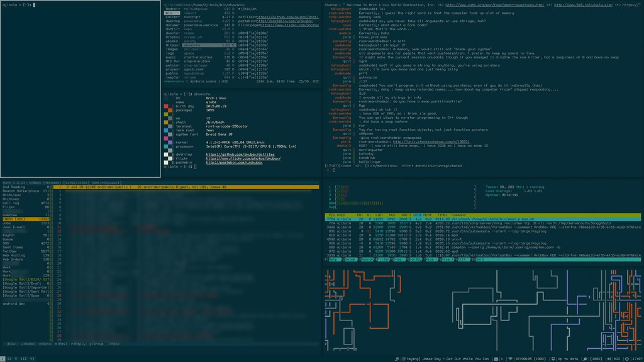Screen dimensions: 644x362
Task: Open the Call log folder in Mutt
Action: [26, 203]
